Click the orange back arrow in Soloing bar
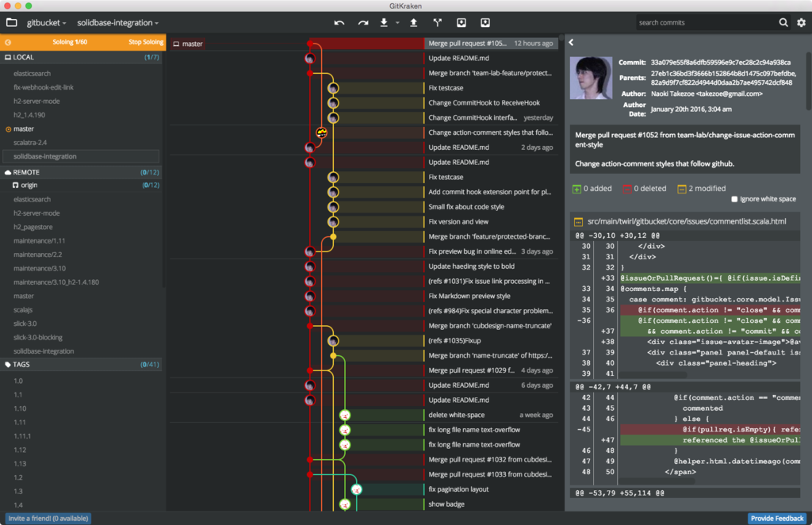The image size is (812, 525). (x=8, y=42)
